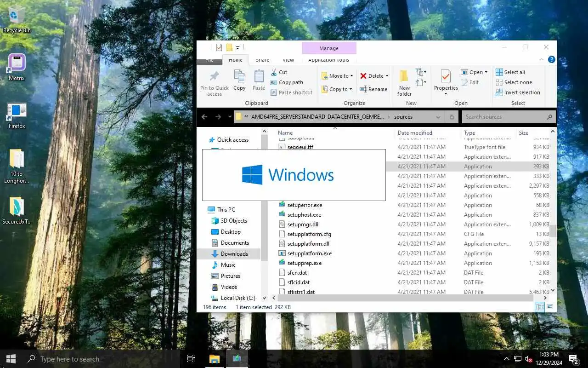Create a New folder from the ribbon

pyautogui.click(x=404, y=83)
